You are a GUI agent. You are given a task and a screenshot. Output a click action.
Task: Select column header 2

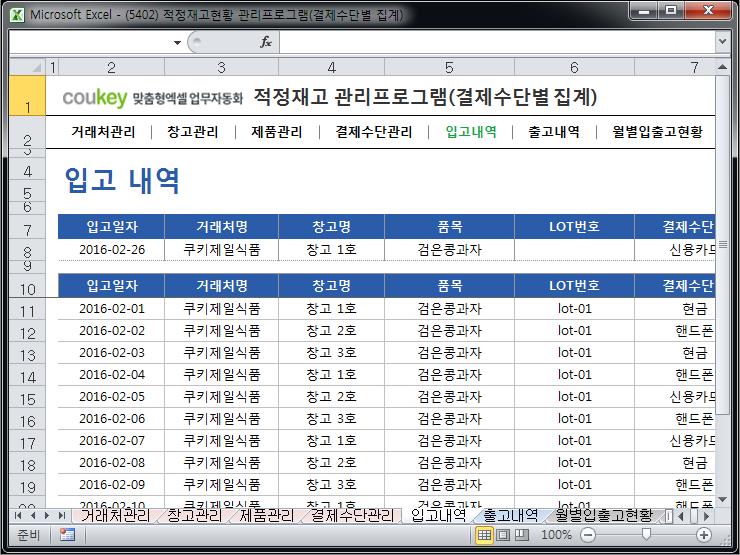click(x=111, y=67)
